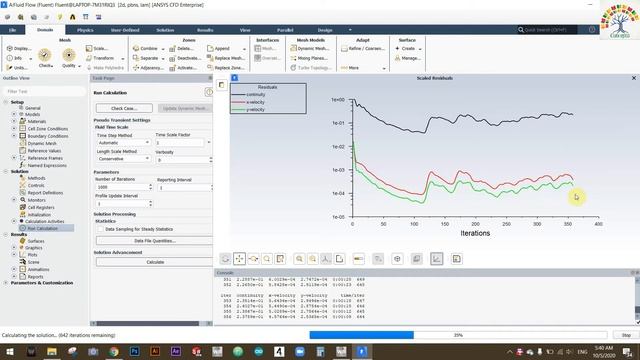Click Data File Quantities button
This screenshot has height=360, width=640.
coord(154,241)
